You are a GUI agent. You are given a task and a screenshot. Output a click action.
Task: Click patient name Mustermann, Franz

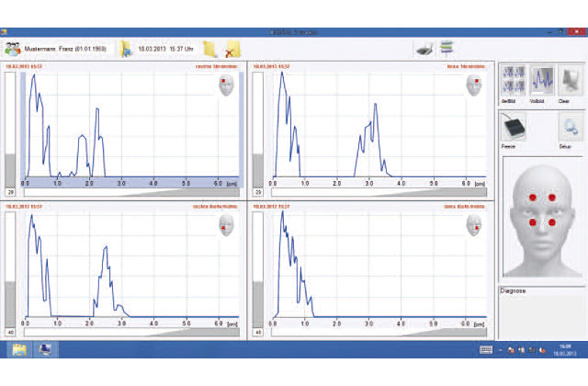65,49
